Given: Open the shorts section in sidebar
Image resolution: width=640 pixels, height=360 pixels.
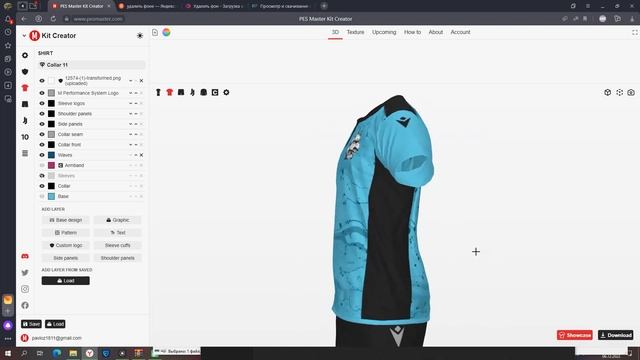Looking at the screenshot, I should point(25,104).
